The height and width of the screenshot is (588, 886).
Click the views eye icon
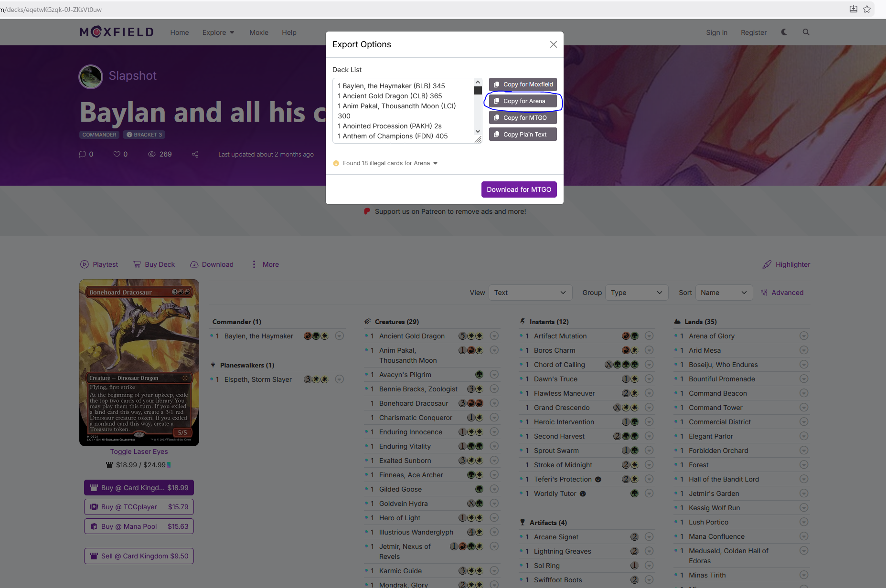152,154
